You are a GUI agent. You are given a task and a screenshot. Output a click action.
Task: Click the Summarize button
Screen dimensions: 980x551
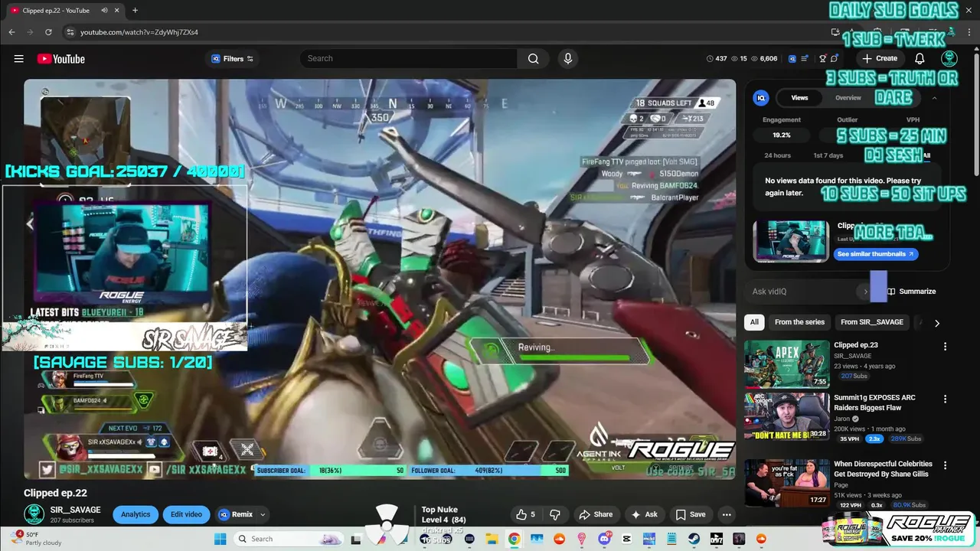pos(912,292)
